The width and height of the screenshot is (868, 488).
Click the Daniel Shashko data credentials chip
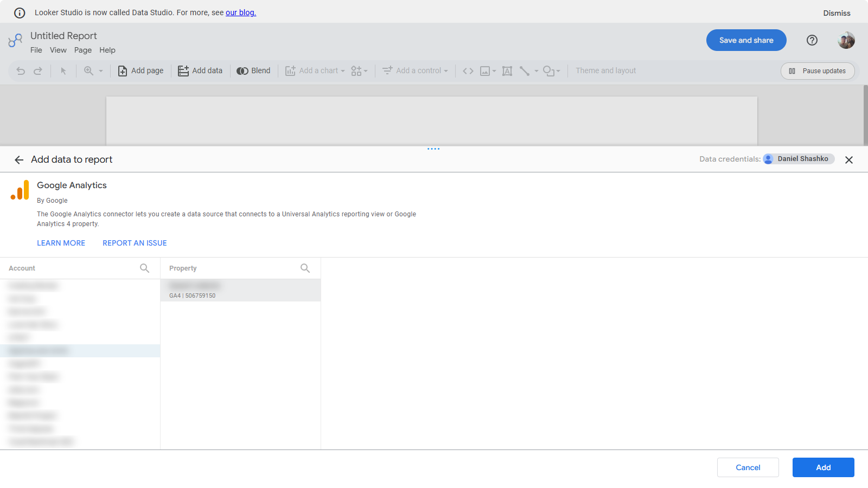point(799,159)
